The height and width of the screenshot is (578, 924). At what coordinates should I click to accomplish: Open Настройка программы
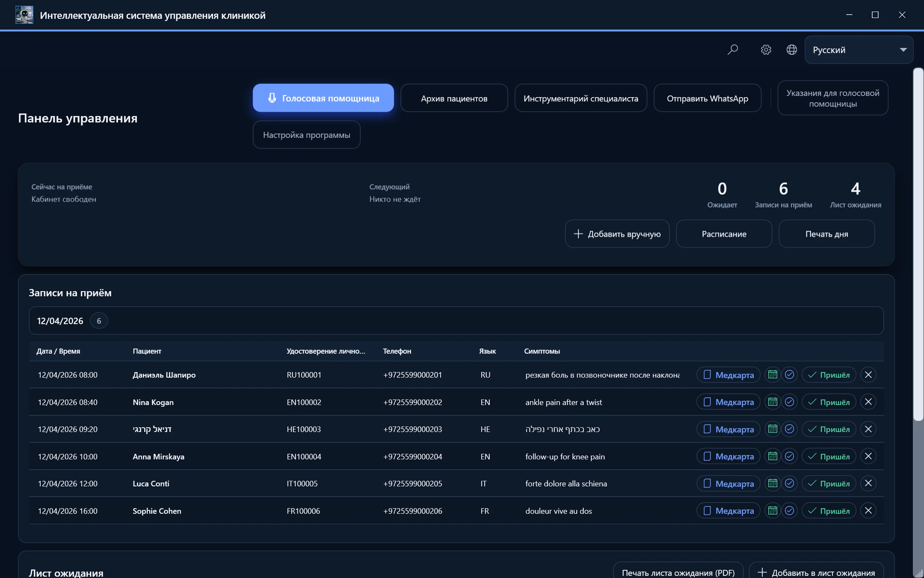(306, 135)
